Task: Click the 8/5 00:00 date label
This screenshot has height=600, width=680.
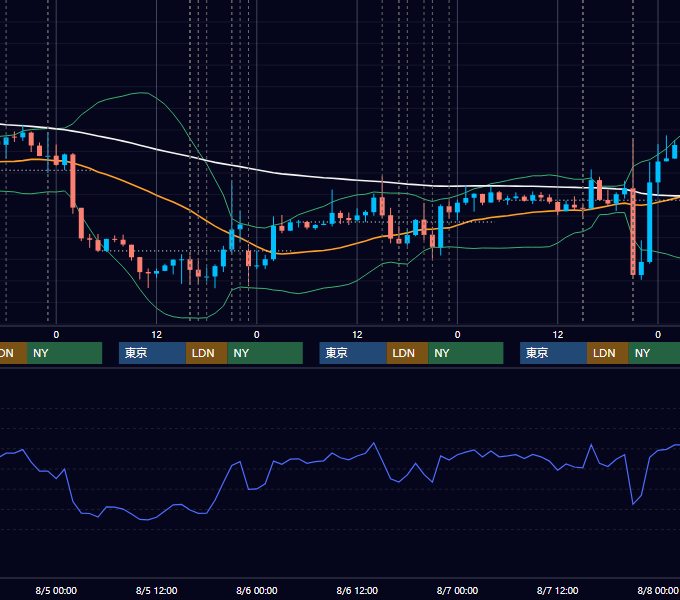Action: [56, 590]
